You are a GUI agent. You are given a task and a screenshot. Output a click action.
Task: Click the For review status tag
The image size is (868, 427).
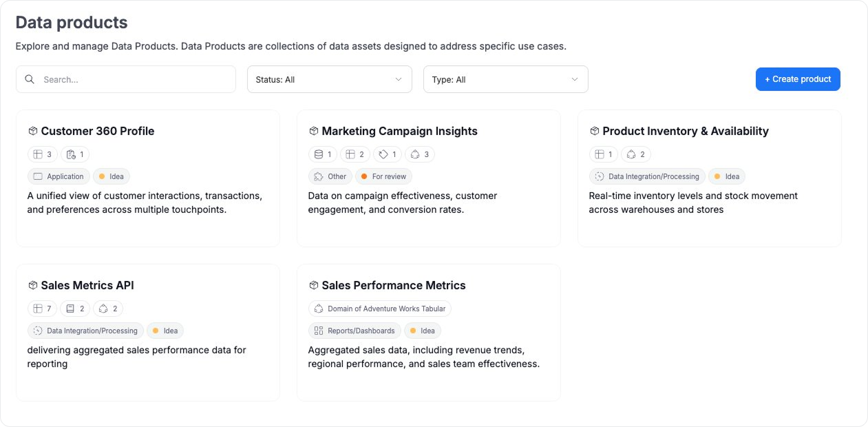tap(383, 176)
